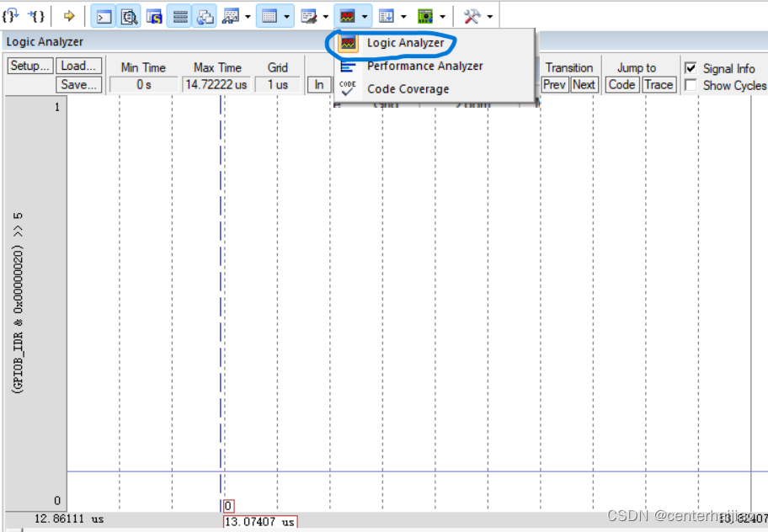Enable the Show Cycles checkbox
The image size is (768, 532).
(x=692, y=85)
